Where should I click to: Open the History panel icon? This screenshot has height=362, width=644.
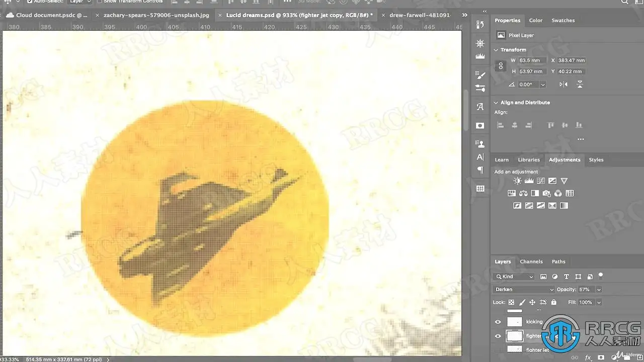pos(480,25)
